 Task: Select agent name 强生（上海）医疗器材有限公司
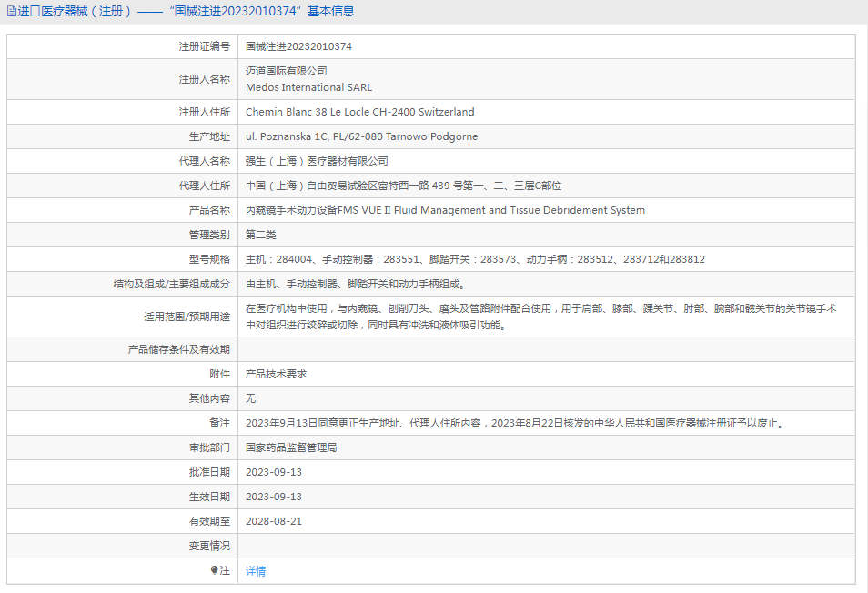click(317, 161)
